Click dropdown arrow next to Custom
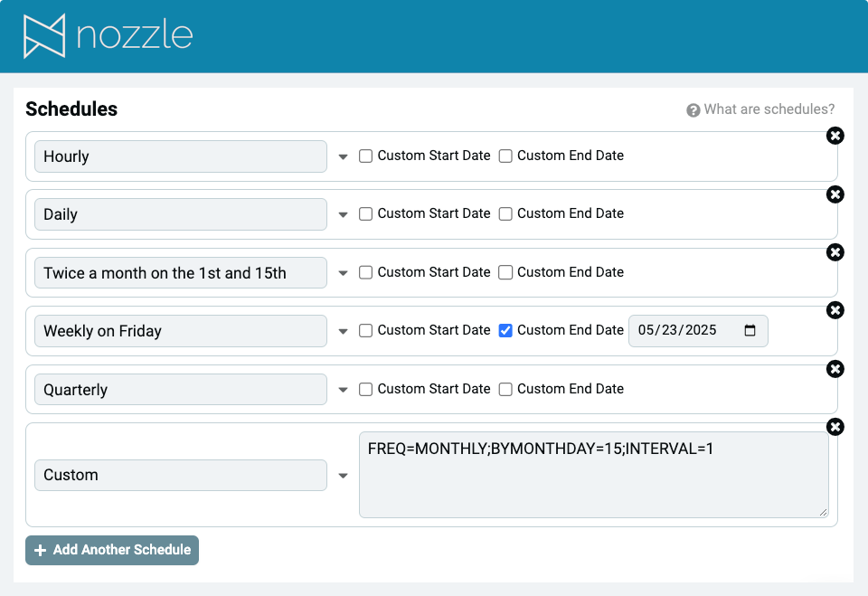 (x=344, y=476)
